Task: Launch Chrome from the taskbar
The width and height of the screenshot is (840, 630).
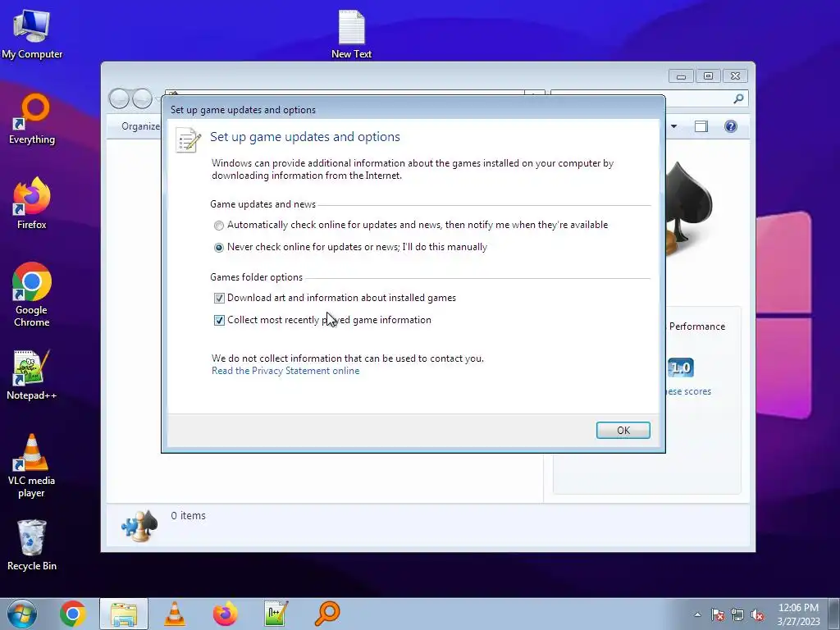Action: [x=73, y=614]
